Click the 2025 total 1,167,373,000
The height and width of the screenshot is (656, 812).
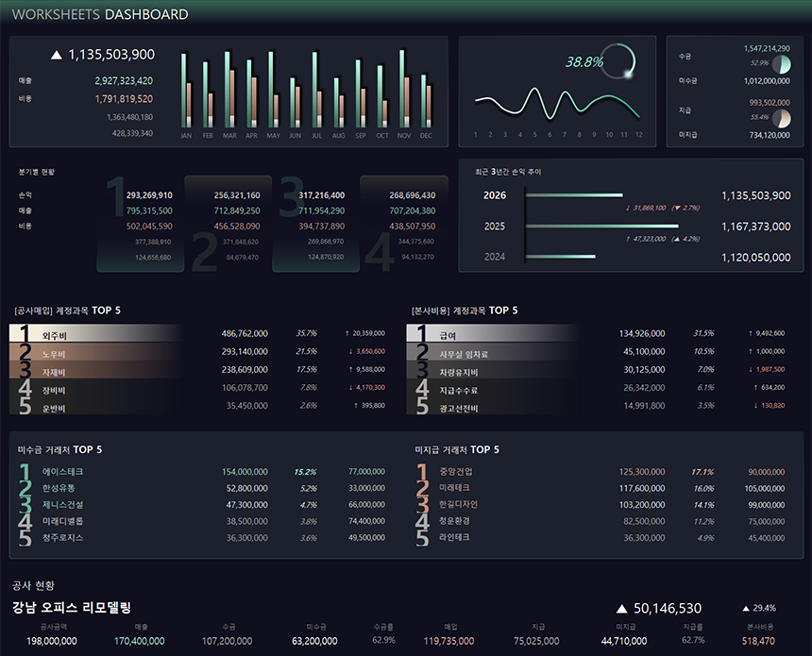point(755,227)
